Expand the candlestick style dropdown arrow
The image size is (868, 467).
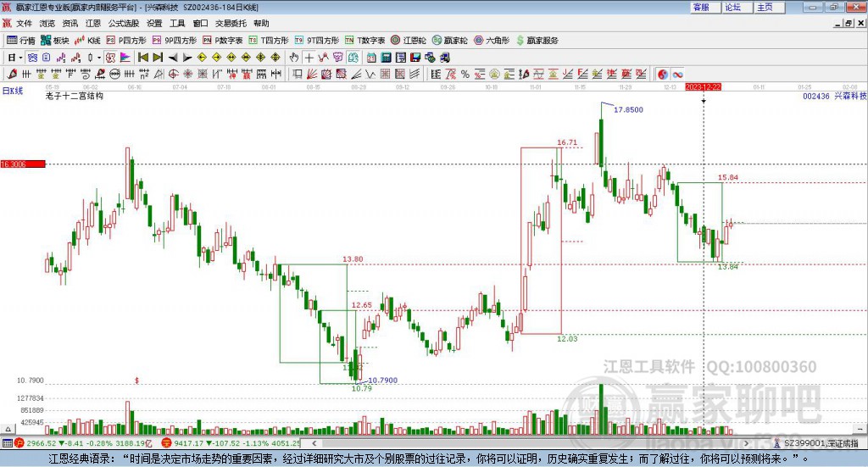click(x=99, y=58)
